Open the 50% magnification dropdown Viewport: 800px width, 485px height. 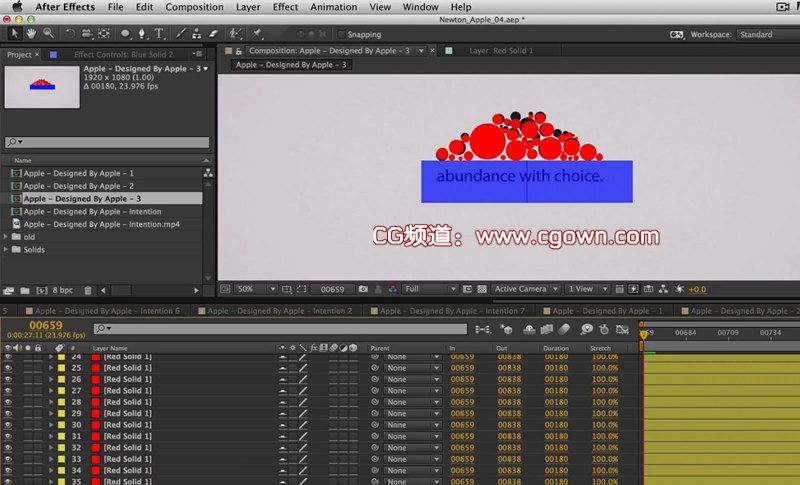[x=256, y=289]
